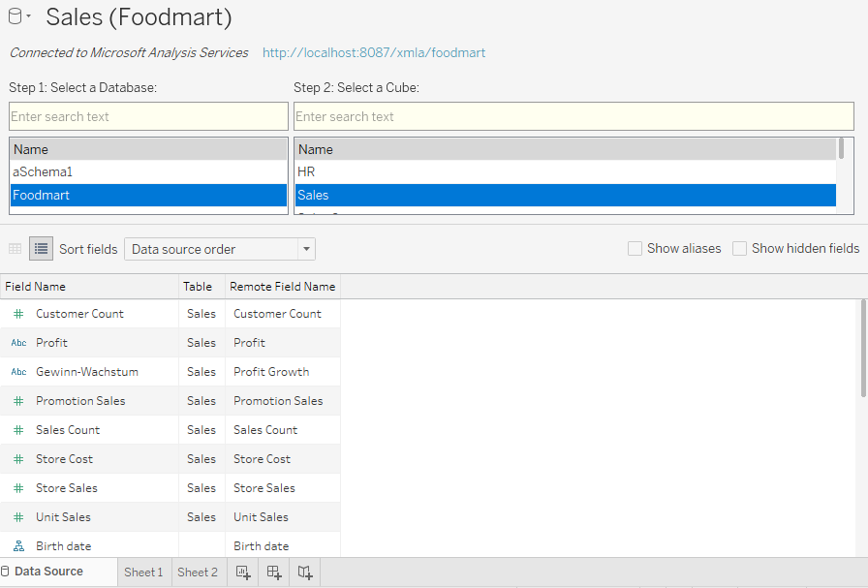Select the Unit Sales field name

(x=63, y=517)
